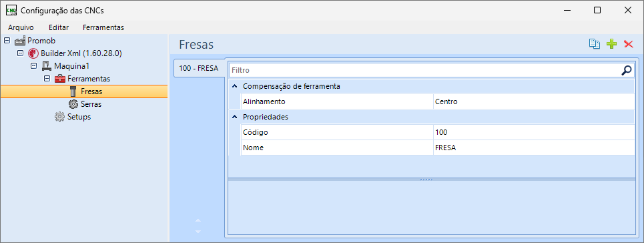
Task: Select Maquina1 label in the tree
Action: [x=72, y=66]
